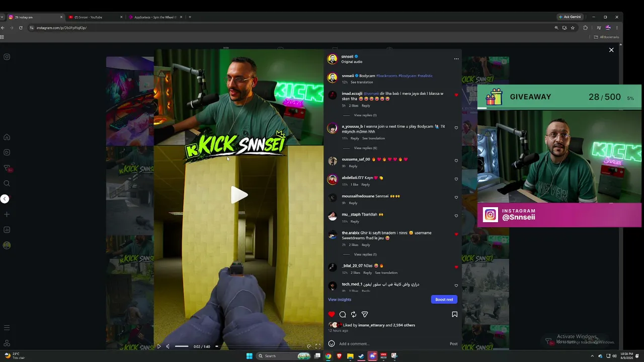Click the Boost reel button
Screen dimensions: 644x362
pos(444,300)
